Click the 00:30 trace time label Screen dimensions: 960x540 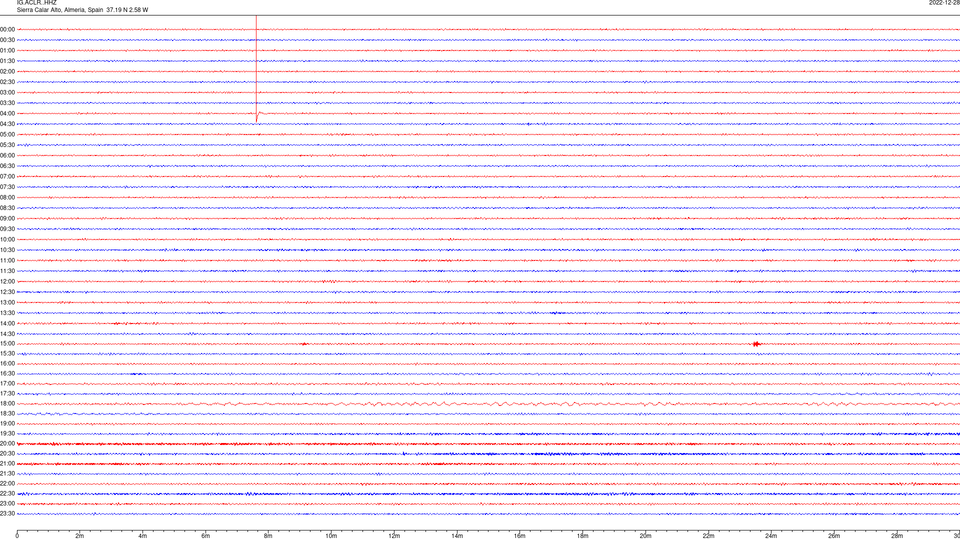click(7, 40)
